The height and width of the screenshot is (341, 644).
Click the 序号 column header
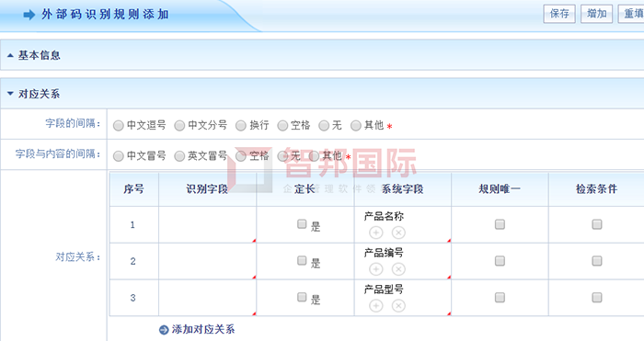(x=134, y=189)
